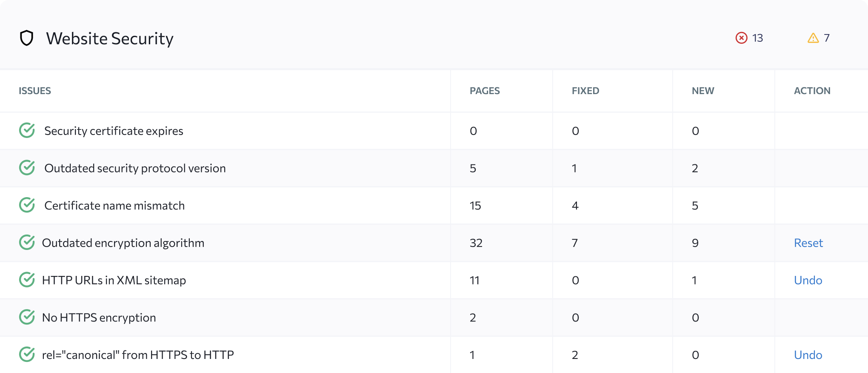
Task: Select the HTTP URLs in XML sitemap issue
Action: click(114, 280)
